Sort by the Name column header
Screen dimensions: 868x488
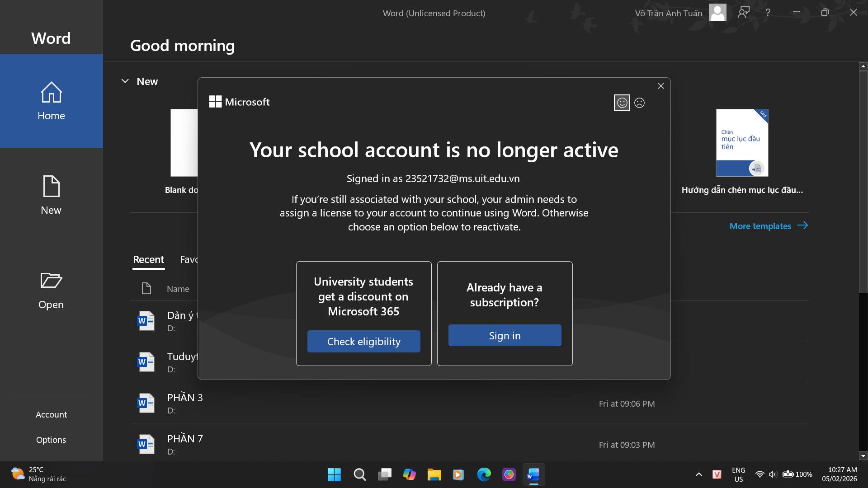point(178,289)
